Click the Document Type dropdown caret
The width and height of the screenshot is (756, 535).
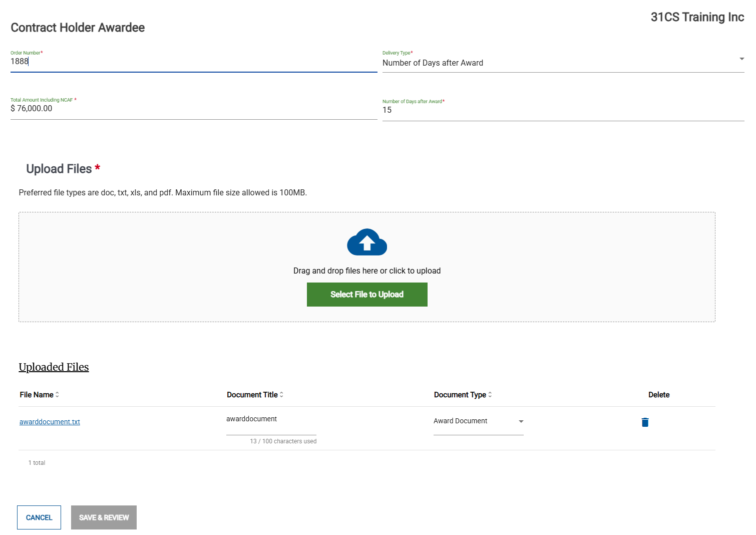[521, 422]
